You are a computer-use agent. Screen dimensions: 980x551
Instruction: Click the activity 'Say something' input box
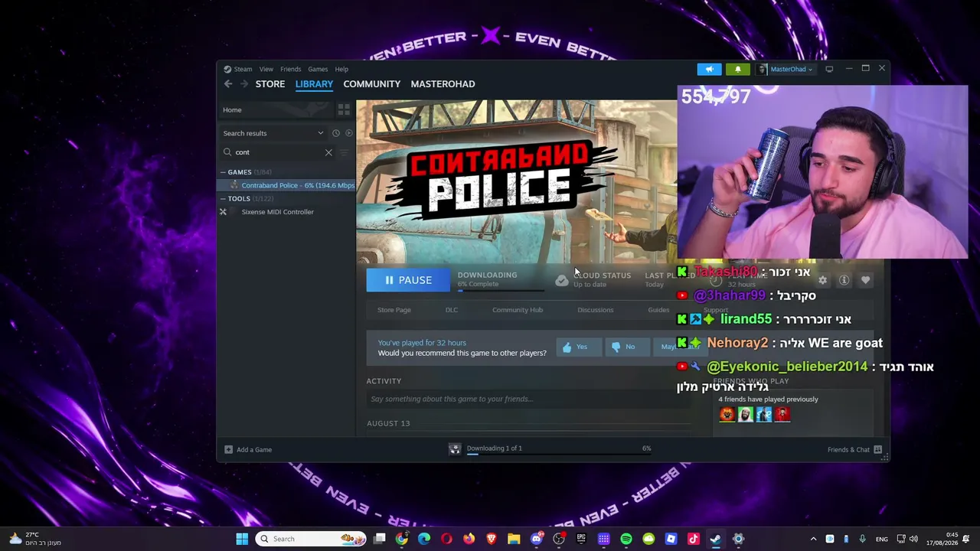[x=528, y=399]
